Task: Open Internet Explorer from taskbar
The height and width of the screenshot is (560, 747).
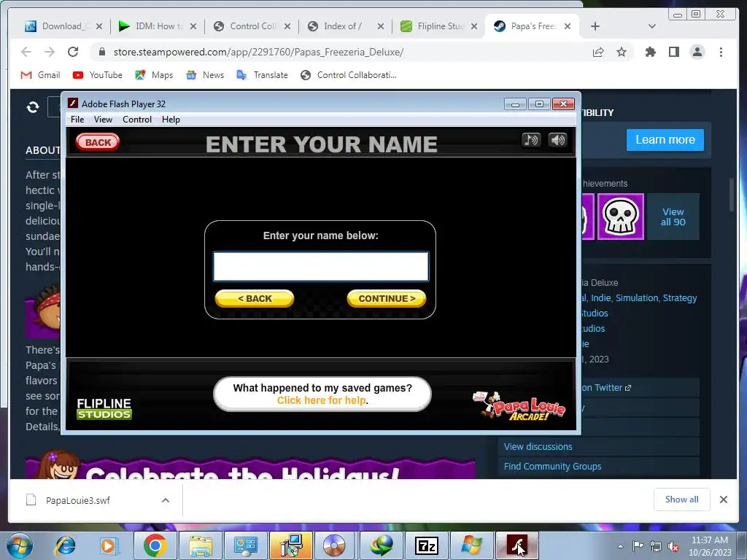Action: tap(65, 545)
